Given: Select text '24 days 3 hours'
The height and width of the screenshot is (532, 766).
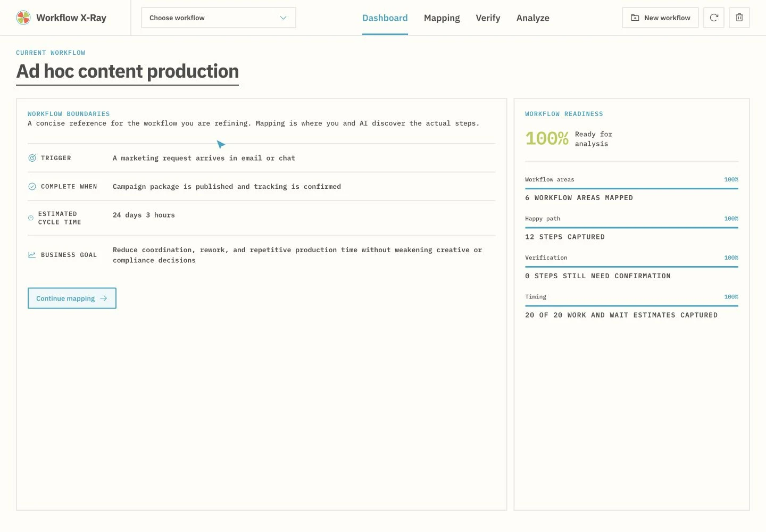Looking at the screenshot, I should [x=144, y=215].
